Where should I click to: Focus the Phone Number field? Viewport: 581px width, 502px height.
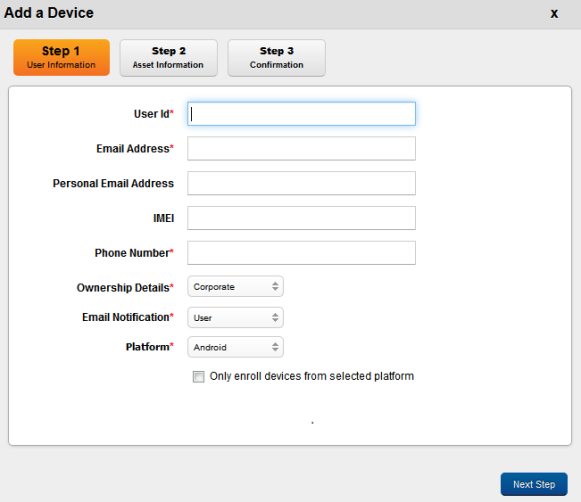point(301,253)
